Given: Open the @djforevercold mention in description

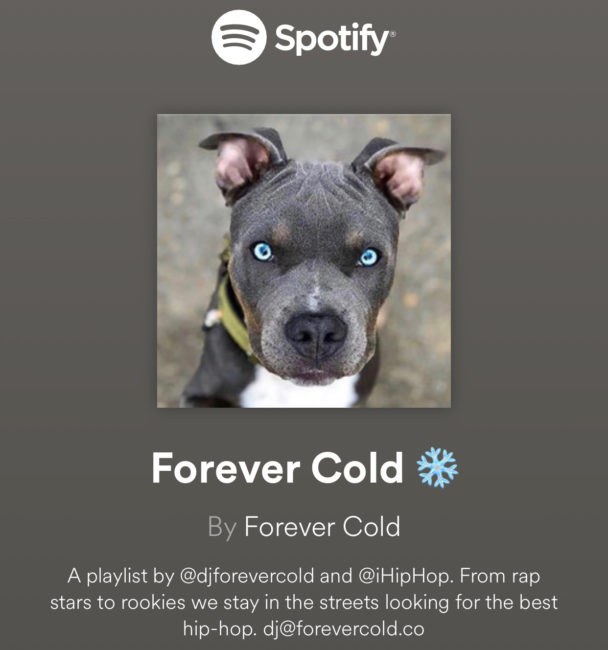Looking at the screenshot, I should (x=247, y=576).
